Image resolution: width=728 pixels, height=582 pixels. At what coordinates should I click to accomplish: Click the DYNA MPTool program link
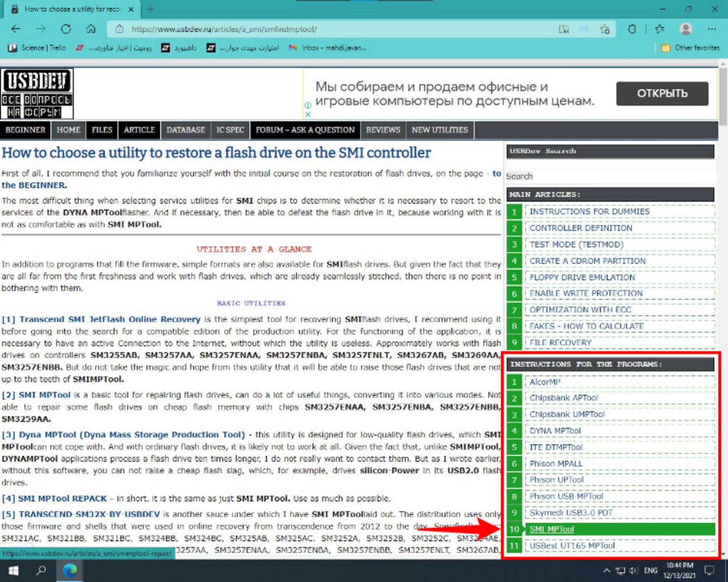click(555, 431)
